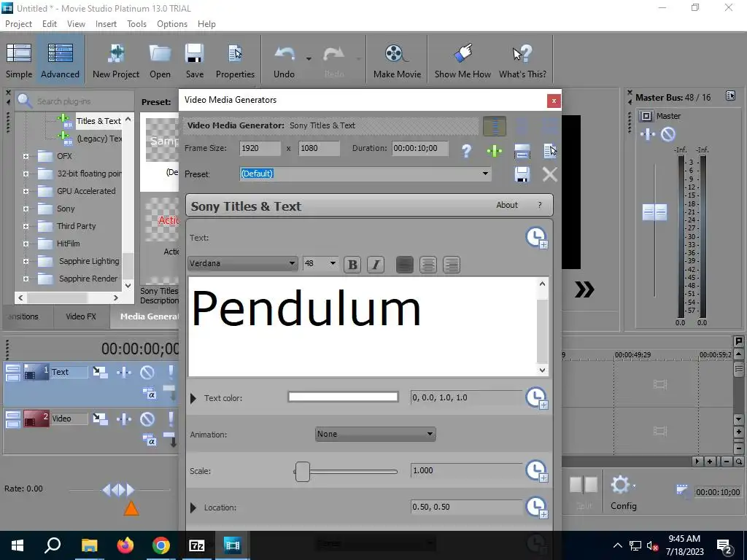Open the Tools menu

point(136,24)
